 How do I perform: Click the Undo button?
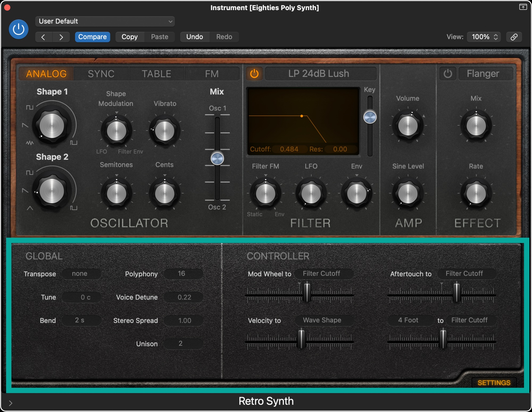(195, 37)
